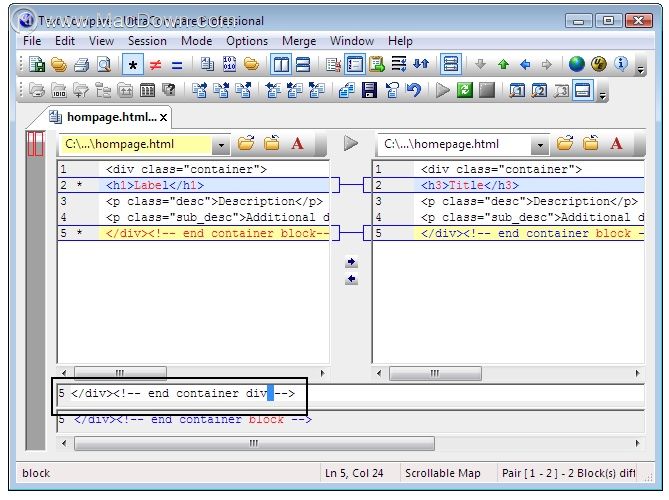This screenshot has height=500, width=669.
Task: Browse for left file with open folder icon
Action: (x=246, y=143)
